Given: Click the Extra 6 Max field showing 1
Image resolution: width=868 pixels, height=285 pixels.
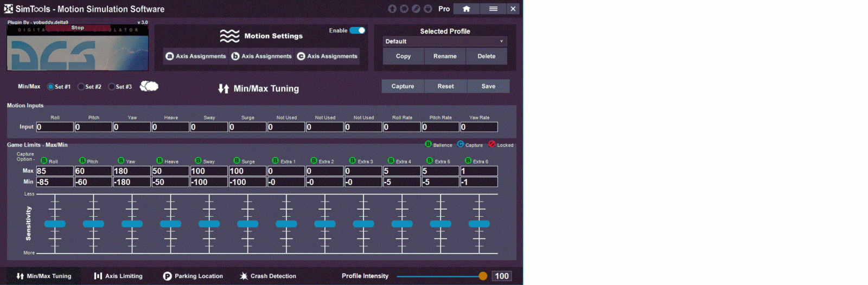Looking at the screenshot, I should pos(479,171).
